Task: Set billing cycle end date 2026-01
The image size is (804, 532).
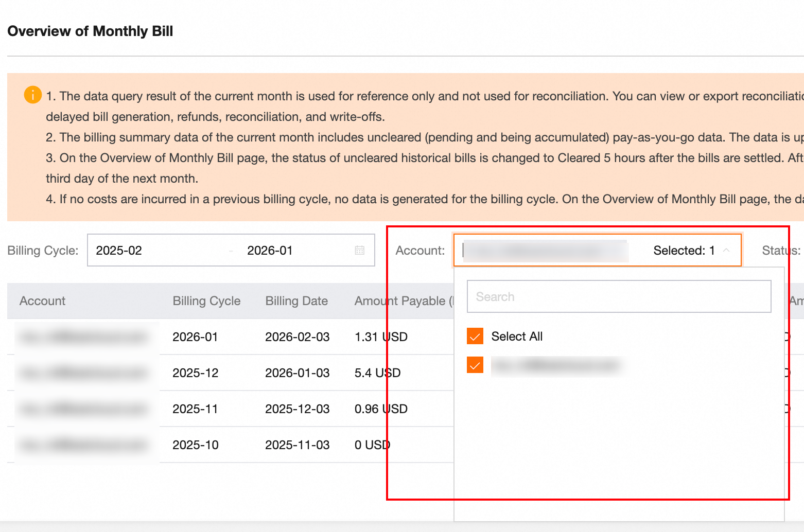Action: pyautogui.click(x=270, y=250)
